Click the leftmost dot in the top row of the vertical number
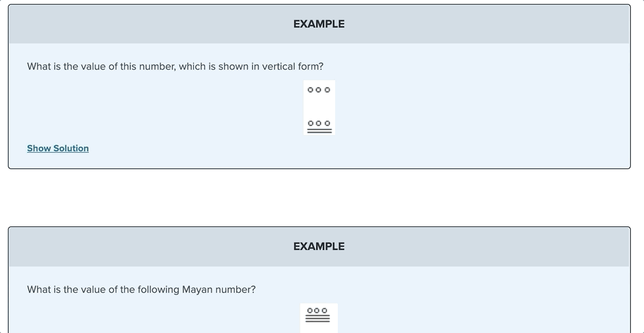Image resolution: width=644 pixels, height=333 pixels. [310, 90]
